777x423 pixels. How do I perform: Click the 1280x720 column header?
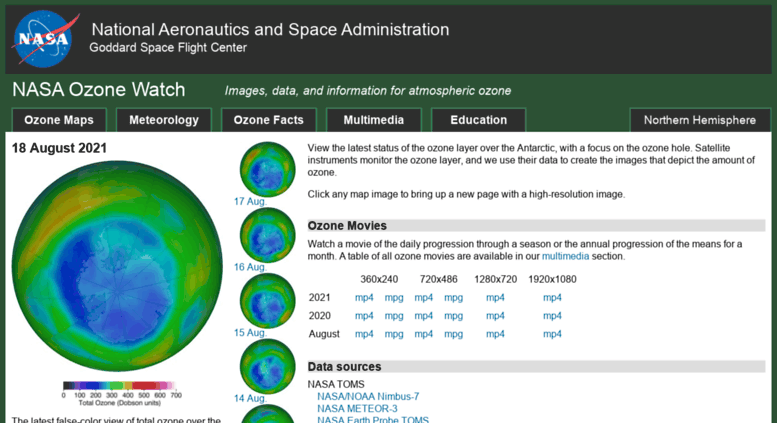(x=495, y=279)
